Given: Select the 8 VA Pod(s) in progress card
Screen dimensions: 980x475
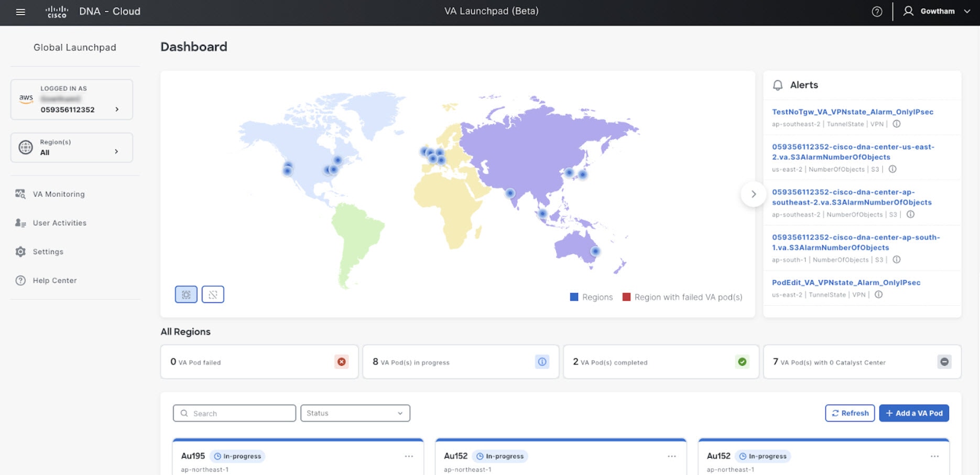Looking at the screenshot, I should (x=461, y=362).
